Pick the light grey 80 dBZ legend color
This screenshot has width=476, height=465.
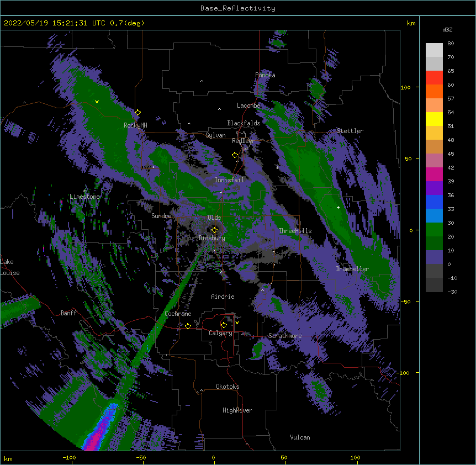click(434, 50)
